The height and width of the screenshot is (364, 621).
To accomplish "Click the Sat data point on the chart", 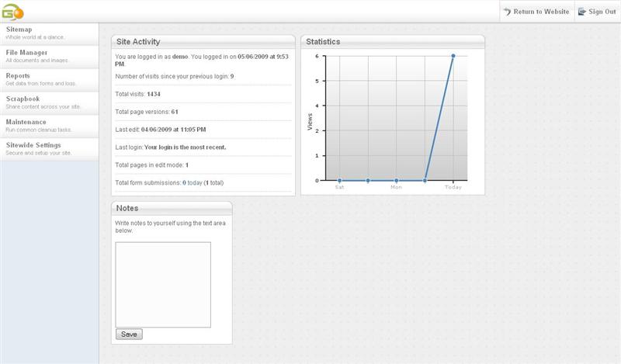I will 339,181.
